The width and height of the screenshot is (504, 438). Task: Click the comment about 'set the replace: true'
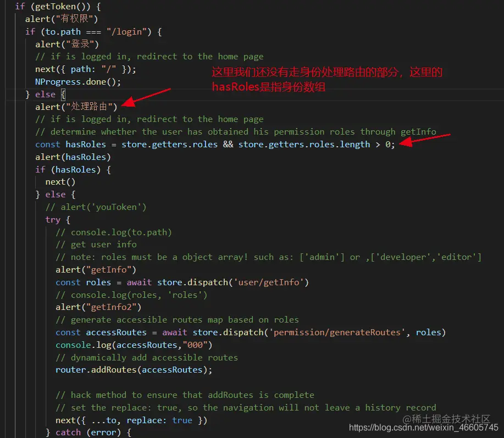pyautogui.click(x=246, y=407)
